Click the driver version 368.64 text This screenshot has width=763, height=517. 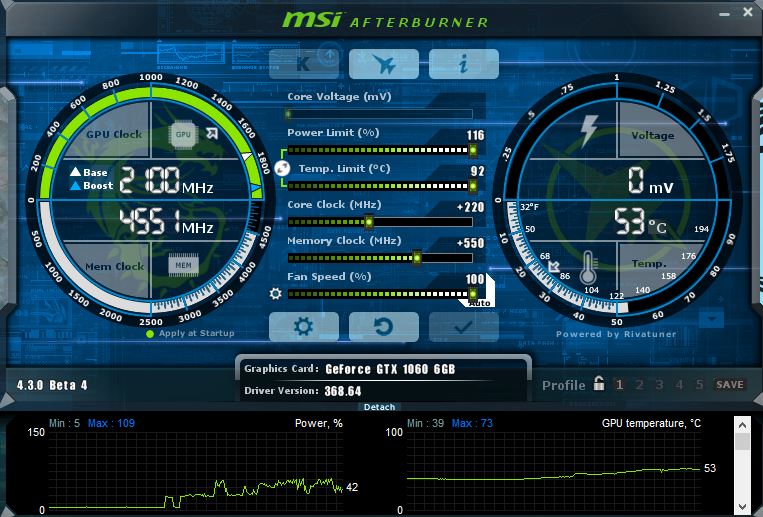[343, 391]
